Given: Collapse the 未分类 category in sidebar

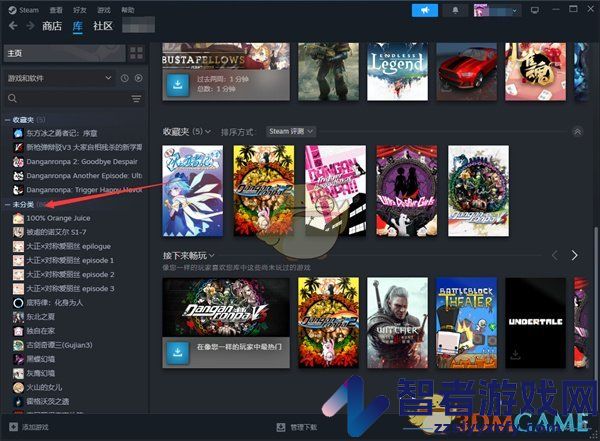Looking at the screenshot, I should click(x=7, y=205).
